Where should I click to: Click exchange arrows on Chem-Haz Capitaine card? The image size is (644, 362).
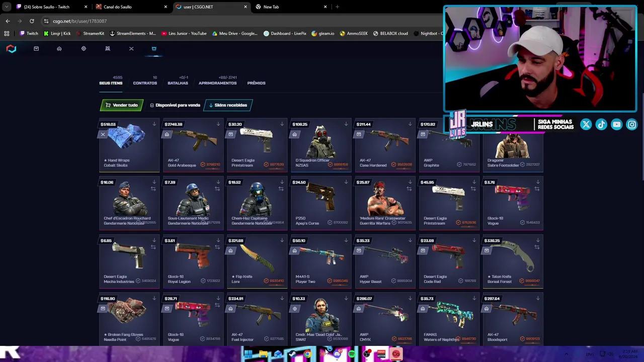pyautogui.click(x=281, y=189)
